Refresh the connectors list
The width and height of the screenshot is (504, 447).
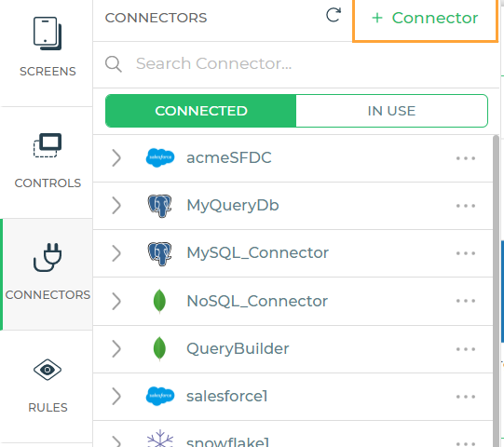pos(333,15)
